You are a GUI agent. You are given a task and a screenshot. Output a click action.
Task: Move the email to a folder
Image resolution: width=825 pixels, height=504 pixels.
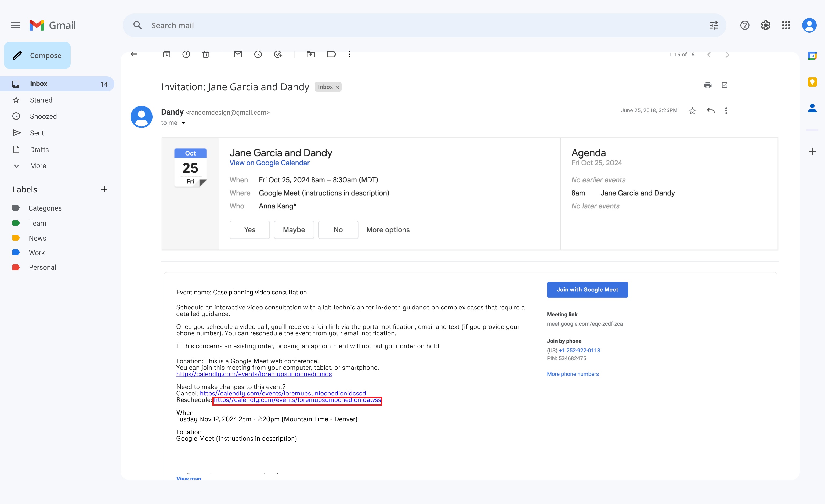tap(311, 54)
